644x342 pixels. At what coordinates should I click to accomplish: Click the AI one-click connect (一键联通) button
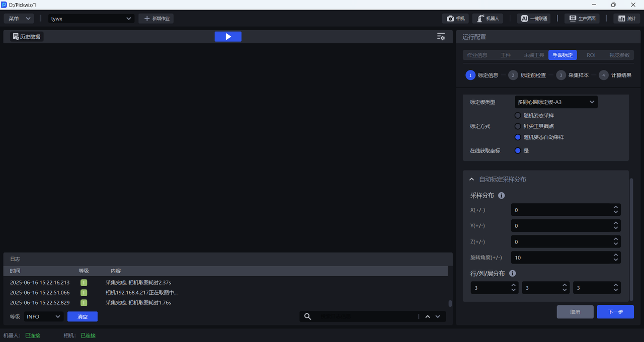533,19
